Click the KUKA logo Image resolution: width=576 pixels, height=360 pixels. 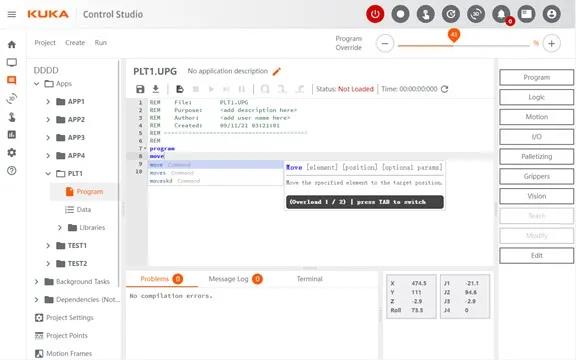(x=48, y=14)
